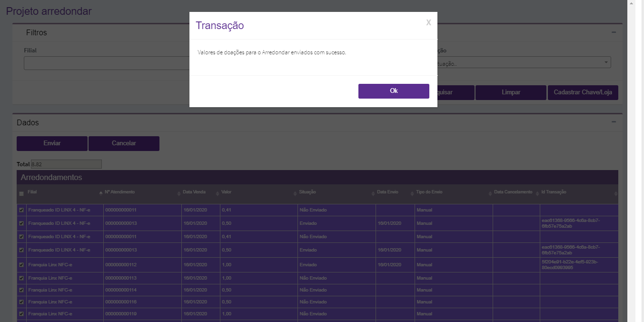The width and height of the screenshot is (644, 322).
Task: Sort by Data Cancelamento using its sort icon
Action: 537,194
